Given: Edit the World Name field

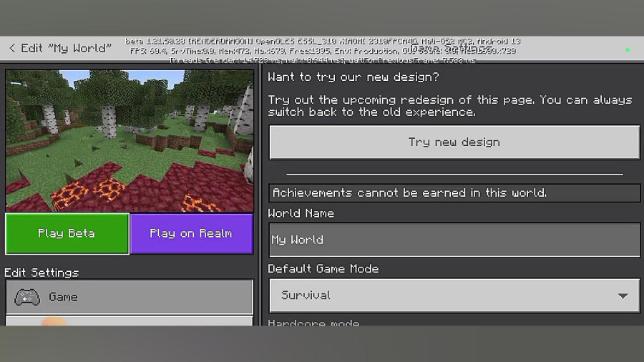Looking at the screenshot, I should [x=454, y=240].
